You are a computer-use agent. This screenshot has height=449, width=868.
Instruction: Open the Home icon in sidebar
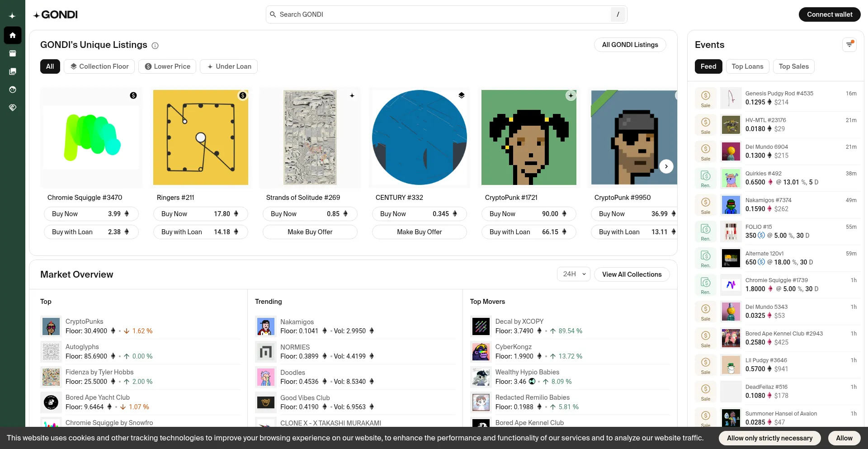[13, 35]
